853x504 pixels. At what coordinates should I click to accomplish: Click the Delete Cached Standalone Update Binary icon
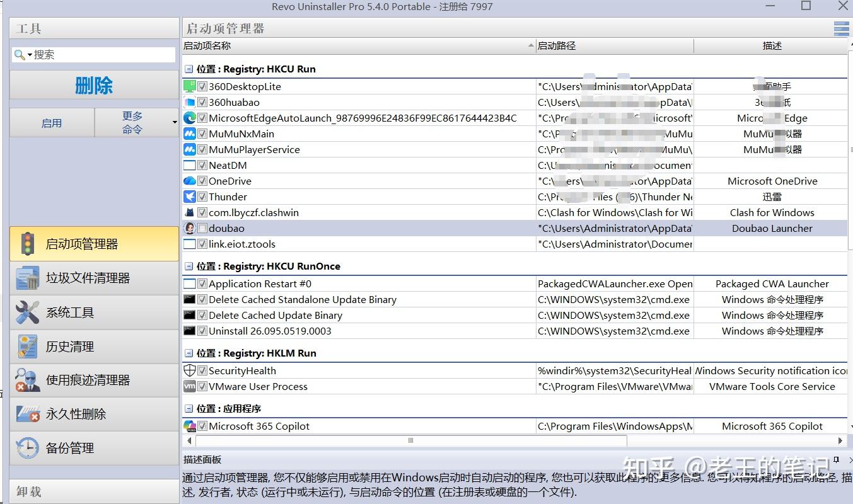point(189,299)
